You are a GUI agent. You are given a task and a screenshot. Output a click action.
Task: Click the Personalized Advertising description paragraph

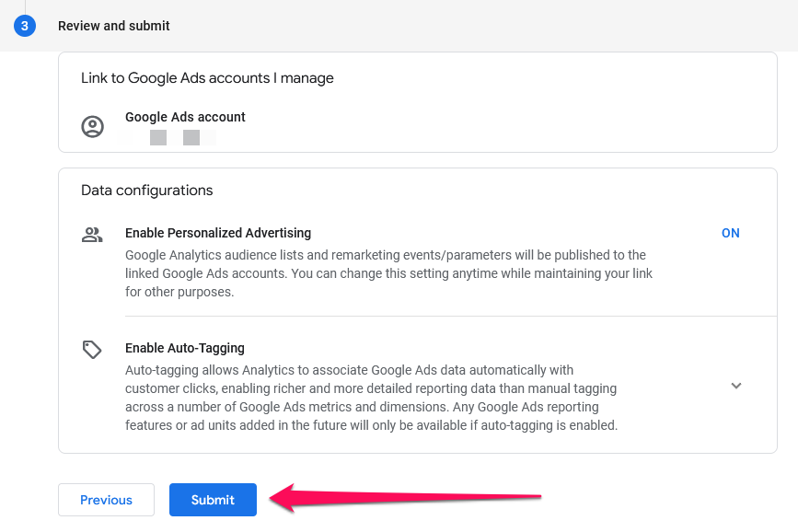point(388,273)
